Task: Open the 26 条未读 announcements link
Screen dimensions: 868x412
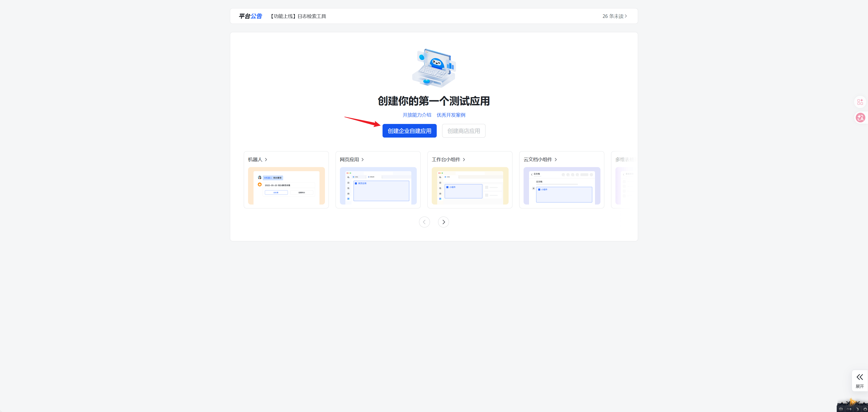Action: pos(615,16)
